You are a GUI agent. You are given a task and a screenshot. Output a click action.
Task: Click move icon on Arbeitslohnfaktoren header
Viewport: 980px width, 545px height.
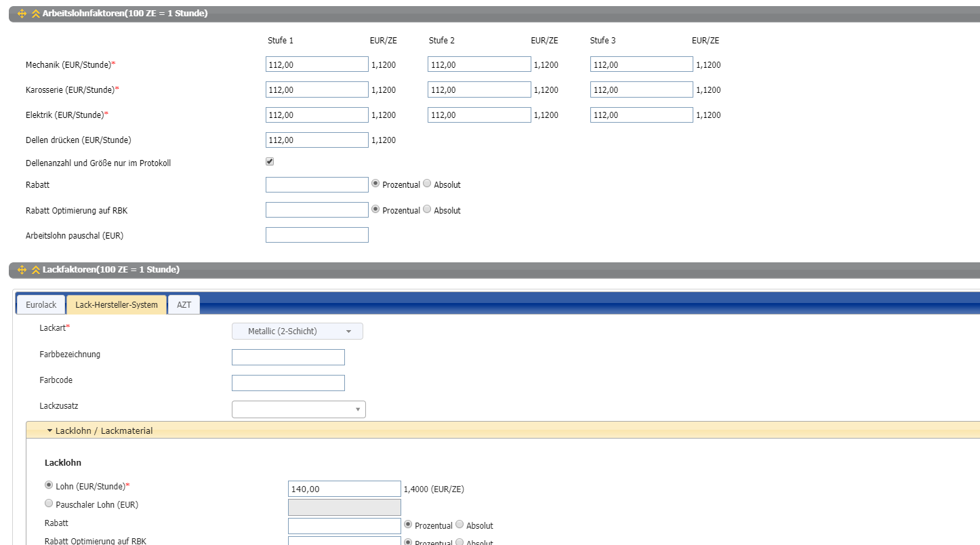click(22, 14)
